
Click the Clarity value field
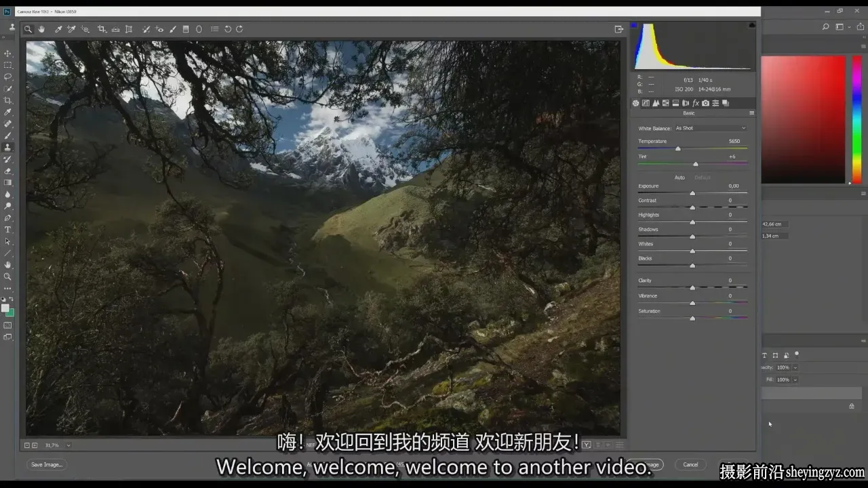point(730,280)
